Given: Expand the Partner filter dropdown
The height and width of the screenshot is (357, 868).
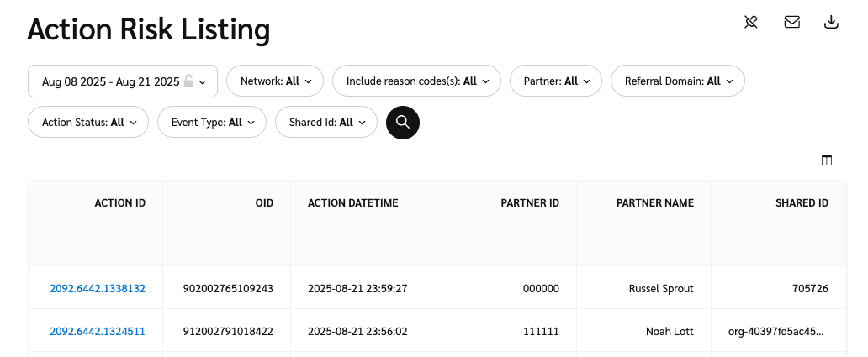Looking at the screenshot, I should point(555,81).
